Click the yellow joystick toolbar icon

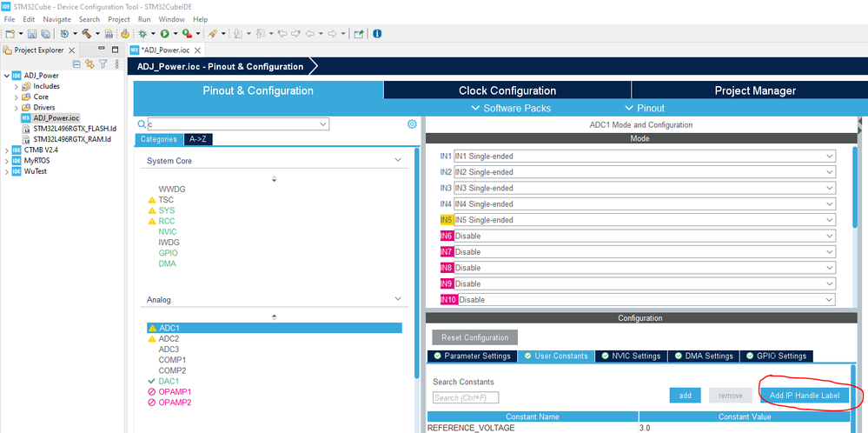[x=125, y=34]
